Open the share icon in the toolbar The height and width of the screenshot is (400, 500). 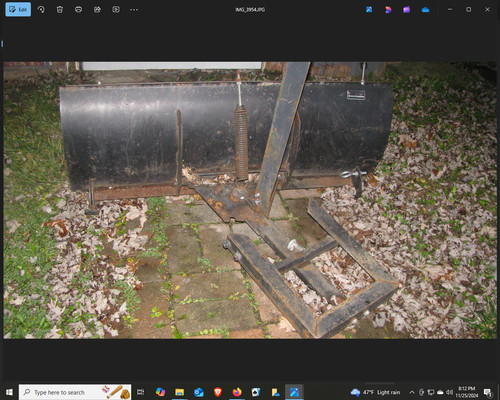pyautogui.click(x=97, y=9)
